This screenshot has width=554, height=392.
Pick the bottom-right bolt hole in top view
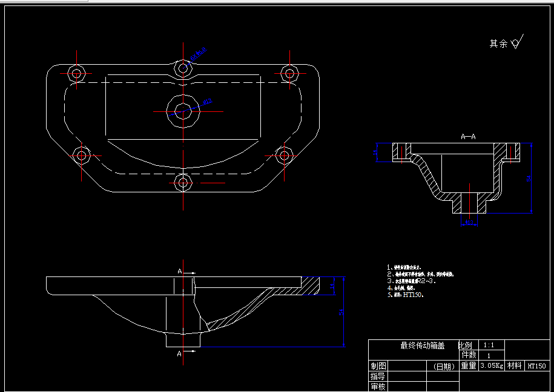coord(284,155)
